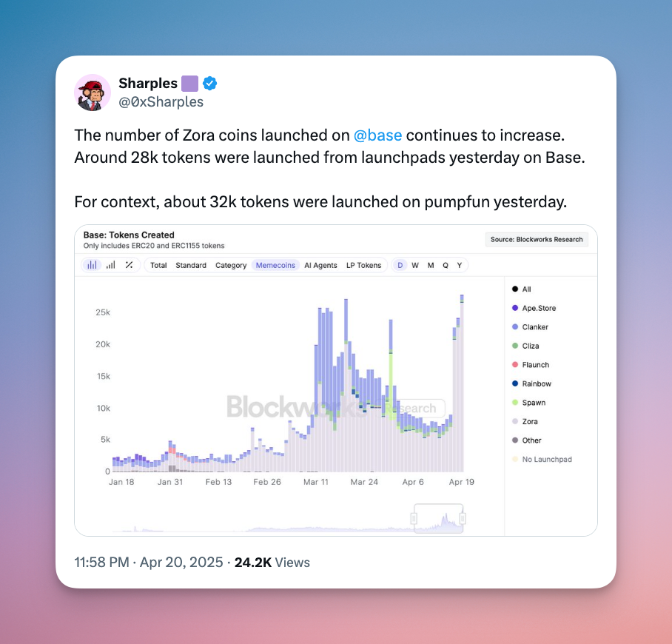Viewport: 672px width, 644px height.
Task: Open the @base mention link
Action: coord(377,135)
